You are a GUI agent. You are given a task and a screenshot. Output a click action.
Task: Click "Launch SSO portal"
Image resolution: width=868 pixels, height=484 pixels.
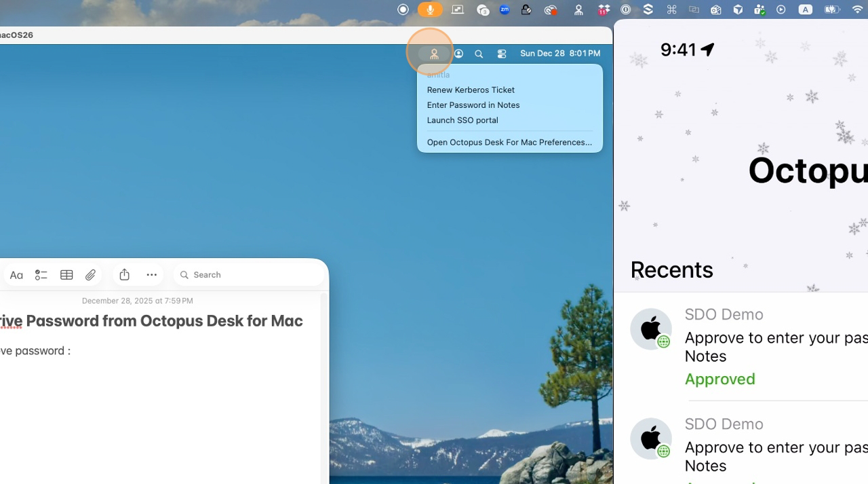point(462,120)
